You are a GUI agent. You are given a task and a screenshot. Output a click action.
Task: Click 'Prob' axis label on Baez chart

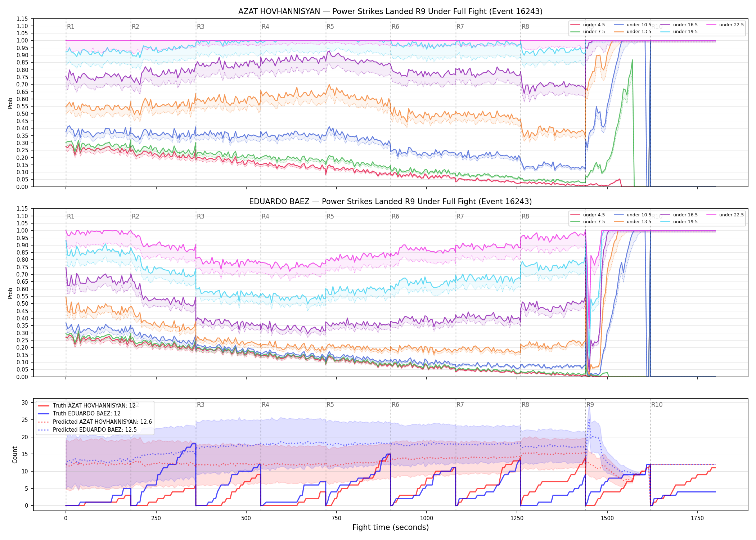(10, 293)
